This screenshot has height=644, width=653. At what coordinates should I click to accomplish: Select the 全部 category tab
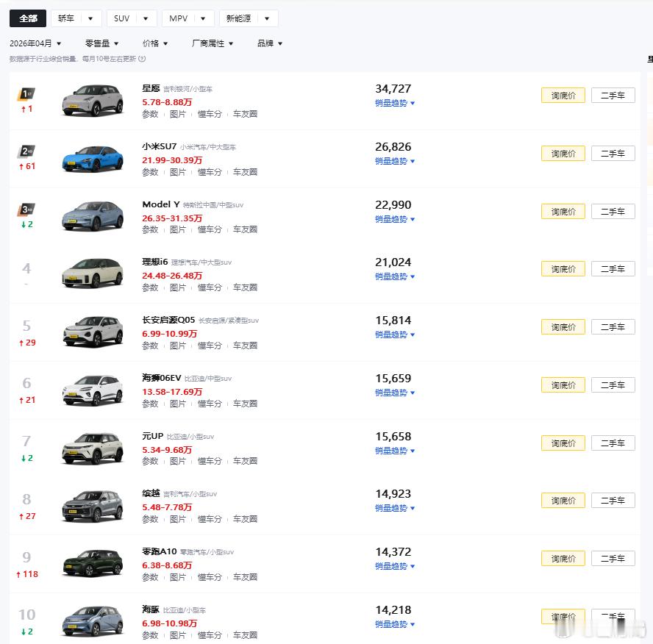click(x=28, y=18)
